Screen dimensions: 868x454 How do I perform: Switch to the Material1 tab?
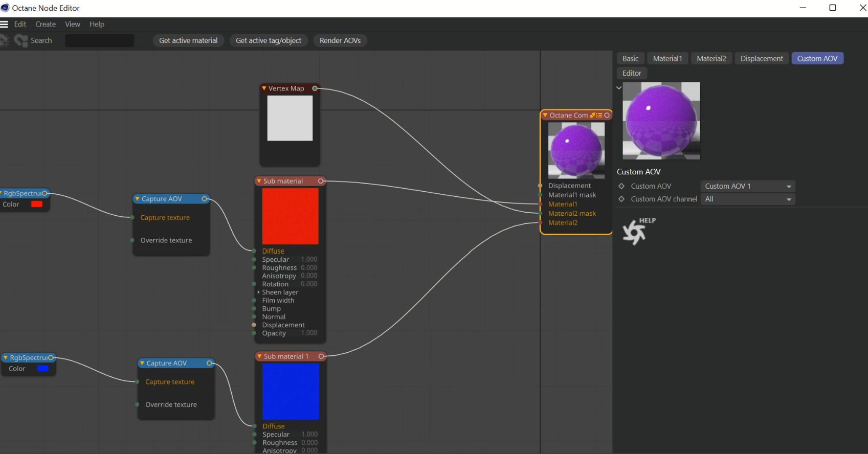tap(667, 58)
